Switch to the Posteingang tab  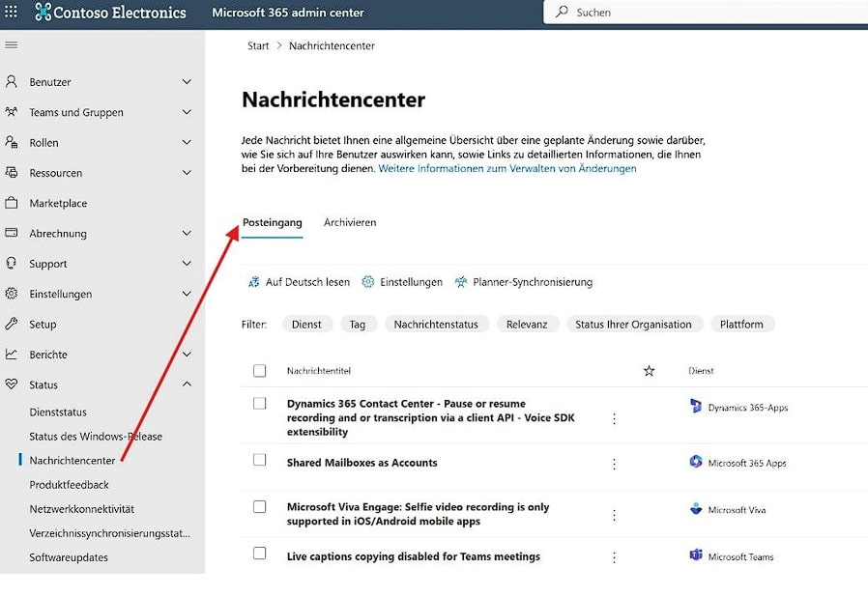pyautogui.click(x=273, y=223)
